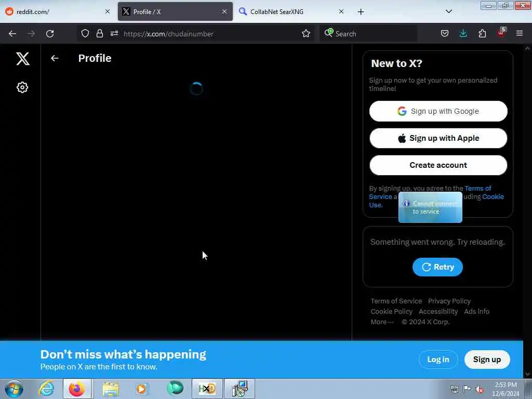Viewport: 532px width, 399px height.
Task: Open the Firefox Downloads panel
Action: point(463,33)
